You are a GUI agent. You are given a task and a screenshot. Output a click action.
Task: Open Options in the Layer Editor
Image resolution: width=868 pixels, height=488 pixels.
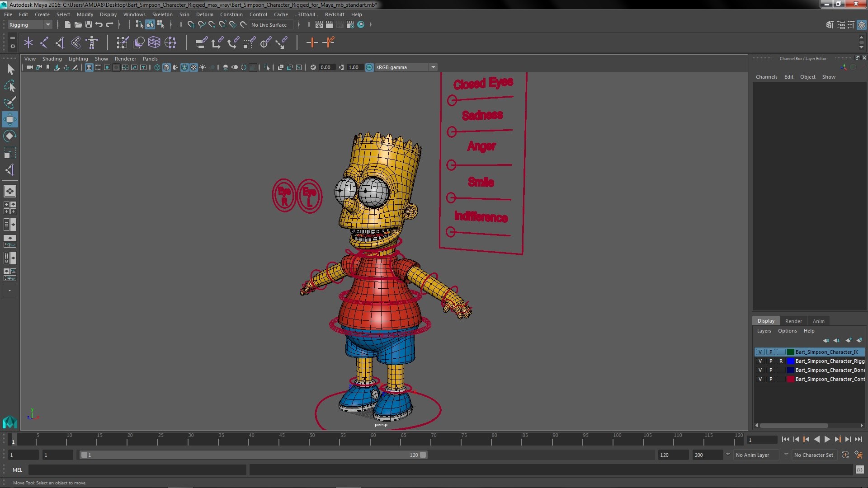click(x=787, y=331)
